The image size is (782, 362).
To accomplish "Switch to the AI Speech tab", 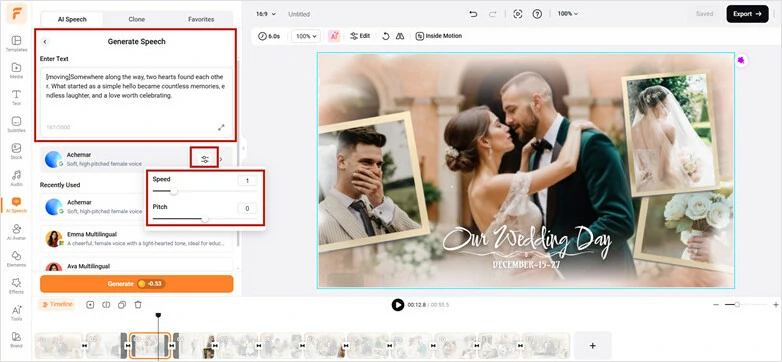I will pyautogui.click(x=72, y=19).
